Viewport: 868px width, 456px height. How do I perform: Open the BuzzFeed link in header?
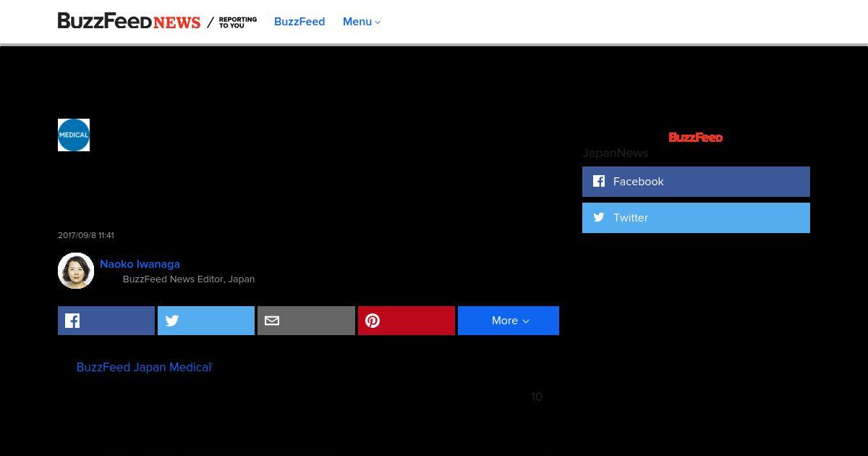pyautogui.click(x=299, y=22)
